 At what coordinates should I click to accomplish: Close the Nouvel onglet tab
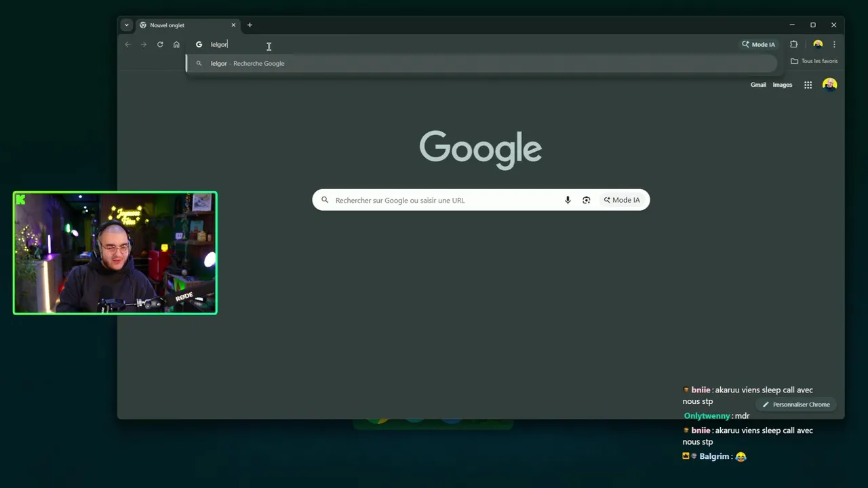(x=233, y=25)
